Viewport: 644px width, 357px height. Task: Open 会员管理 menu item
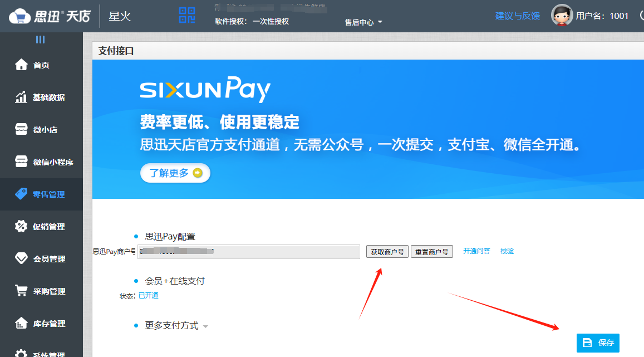42,259
